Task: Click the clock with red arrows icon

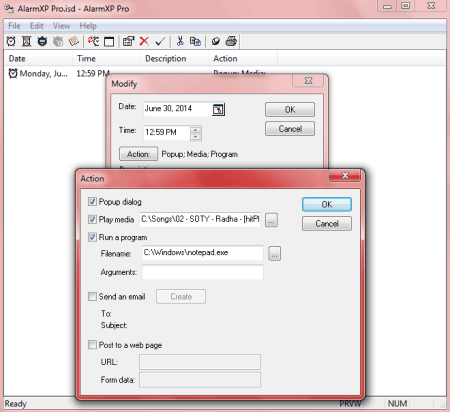Action: pyautogui.click(x=93, y=41)
